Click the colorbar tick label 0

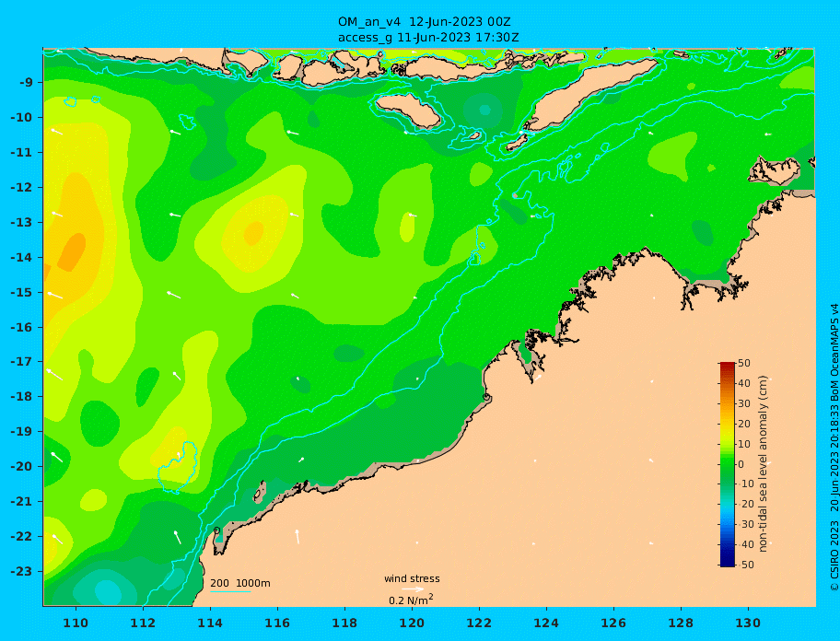(x=741, y=464)
